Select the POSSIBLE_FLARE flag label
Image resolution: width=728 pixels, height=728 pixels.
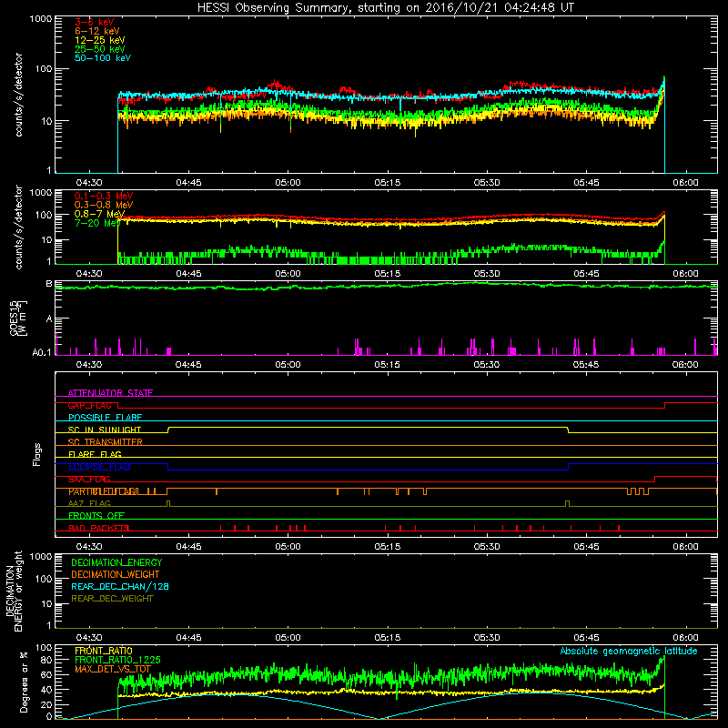click(x=105, y=418)
